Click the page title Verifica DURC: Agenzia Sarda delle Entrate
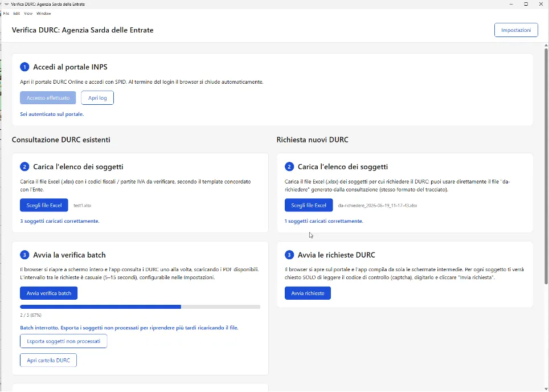 click(x=83, y=30)
